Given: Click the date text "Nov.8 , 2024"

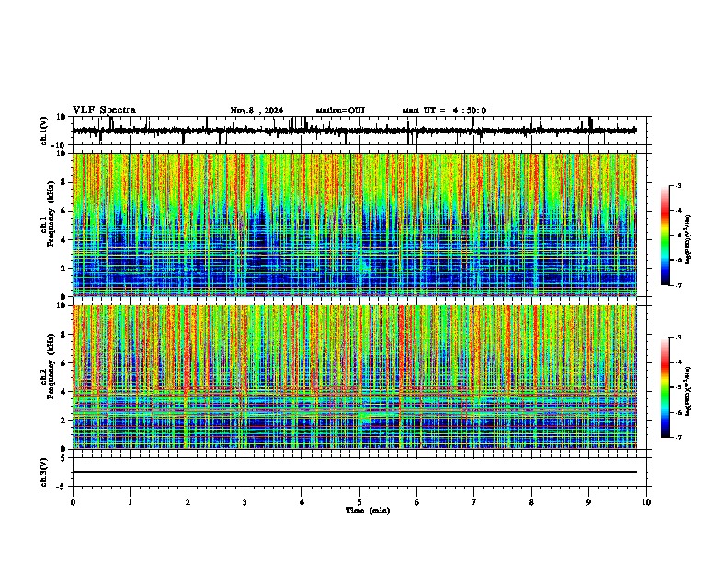Looking at the screenshot, I should pyautogui.click(x=256, y=110).
